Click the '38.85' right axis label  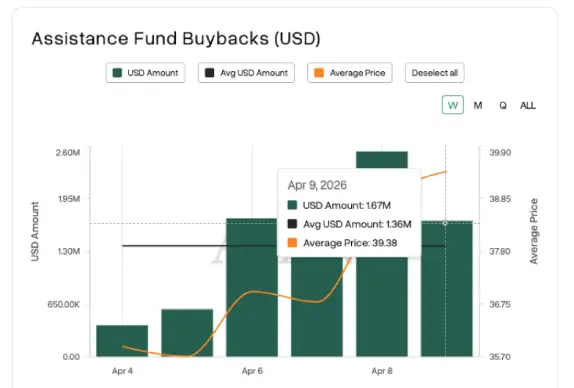click(x=500, y=199)
